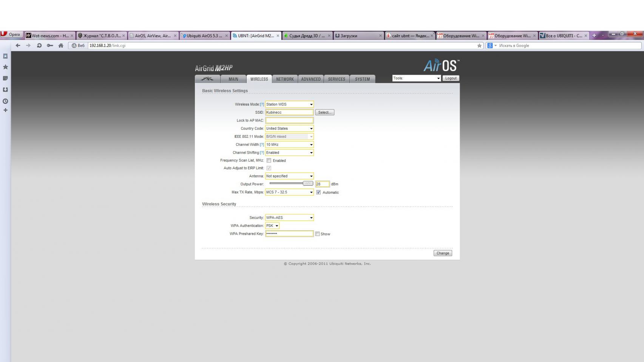This screenshot has width=644, height=362.
Task: Switch to AirOS, AirView browser tab
Action: [153, 36]
